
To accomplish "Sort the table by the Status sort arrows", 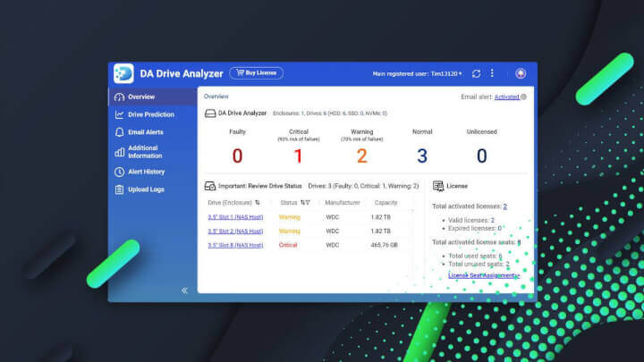I will click(x=302, y=202).
